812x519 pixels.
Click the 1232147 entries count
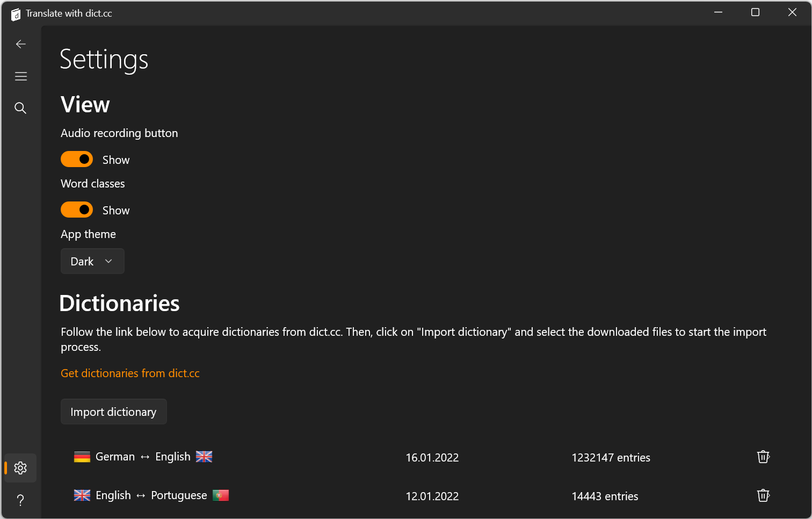pyautogui.click(x=611, y=458)
